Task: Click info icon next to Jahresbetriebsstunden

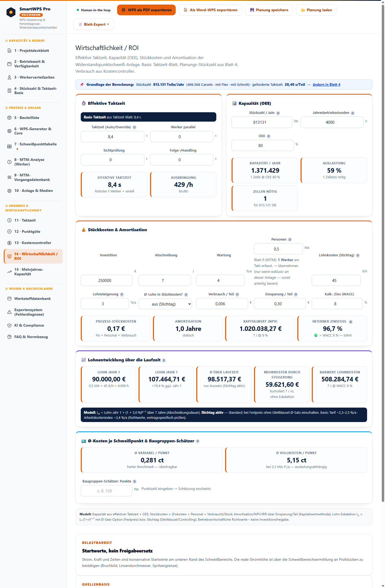Action: point(353,113)
